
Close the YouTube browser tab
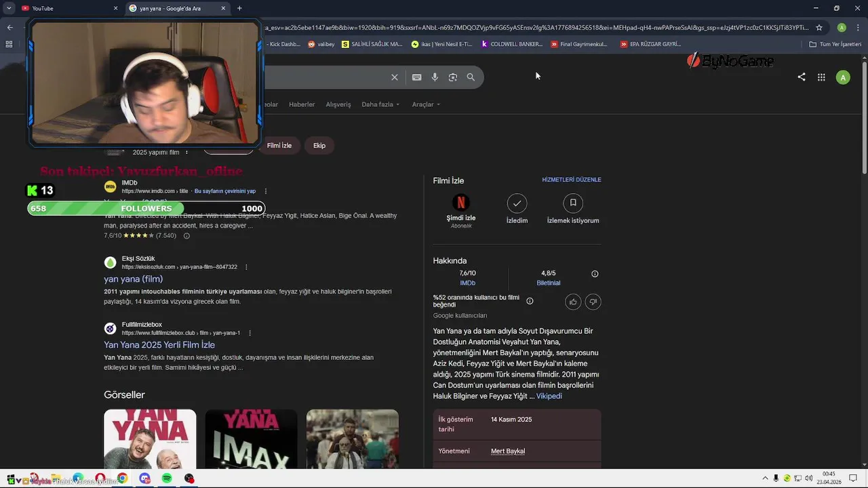coord(115,8)
